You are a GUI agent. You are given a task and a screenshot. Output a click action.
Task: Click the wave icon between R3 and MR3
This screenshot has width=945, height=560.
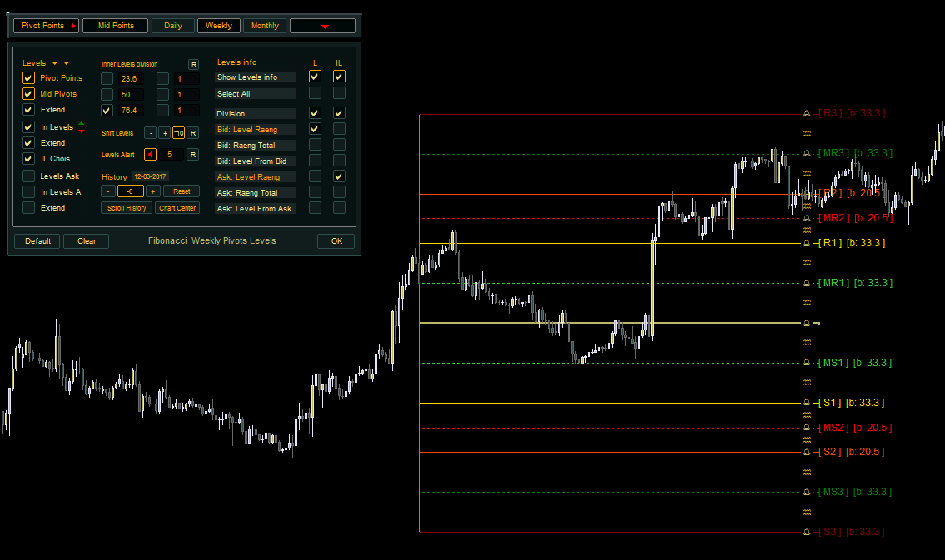806,134
